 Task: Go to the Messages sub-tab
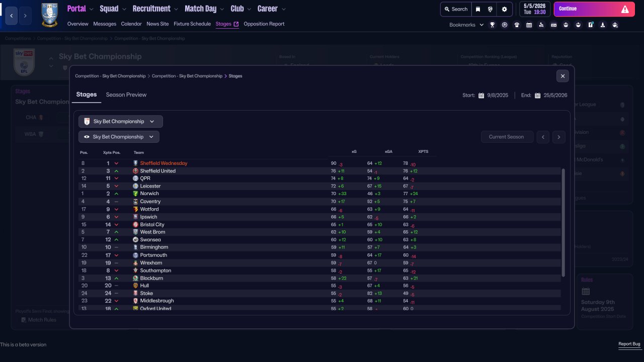pyautogui.click(x=105, y=24)
